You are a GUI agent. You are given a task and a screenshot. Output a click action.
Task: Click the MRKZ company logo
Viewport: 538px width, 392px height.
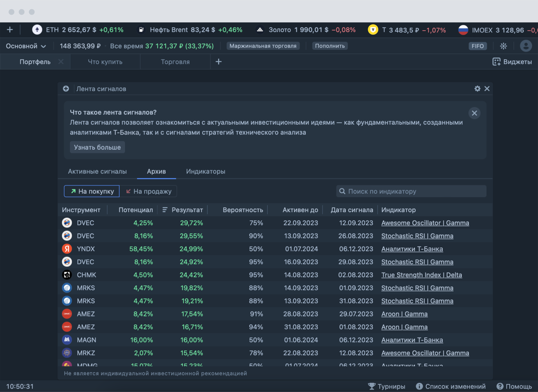point(67,353)
